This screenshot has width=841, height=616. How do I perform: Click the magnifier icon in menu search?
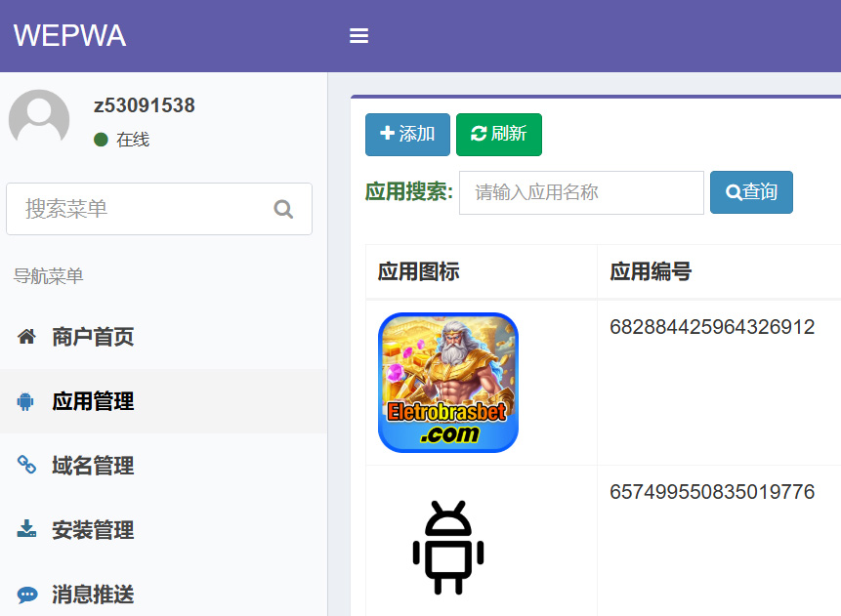(x=283, y=209)
